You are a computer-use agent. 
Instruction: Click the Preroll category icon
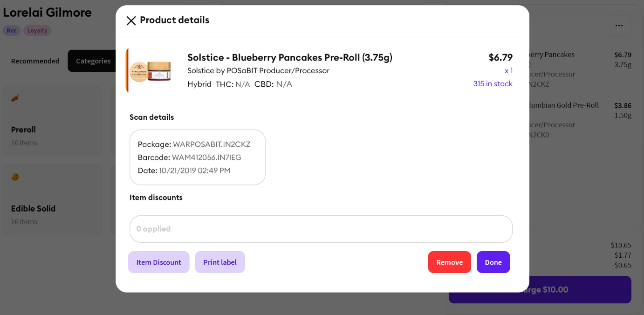click(15, 98)
